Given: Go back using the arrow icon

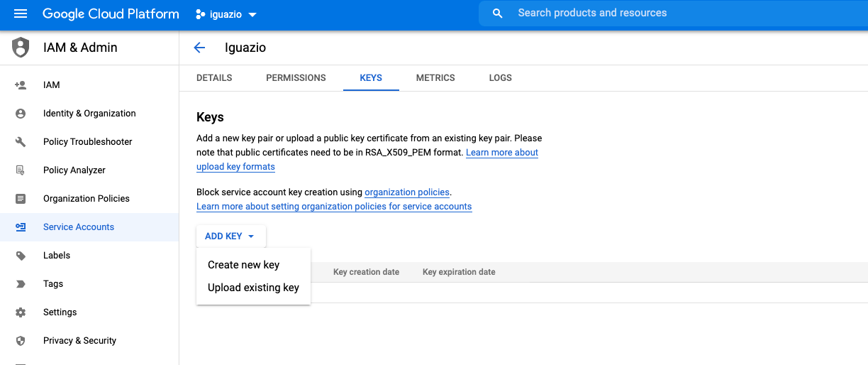Looking at the screenshot, I should coord(199,48).
